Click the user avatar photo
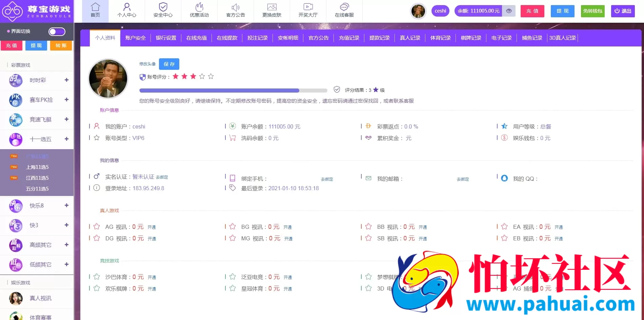Screen dimensions: 644x320 tap(108, 79)
